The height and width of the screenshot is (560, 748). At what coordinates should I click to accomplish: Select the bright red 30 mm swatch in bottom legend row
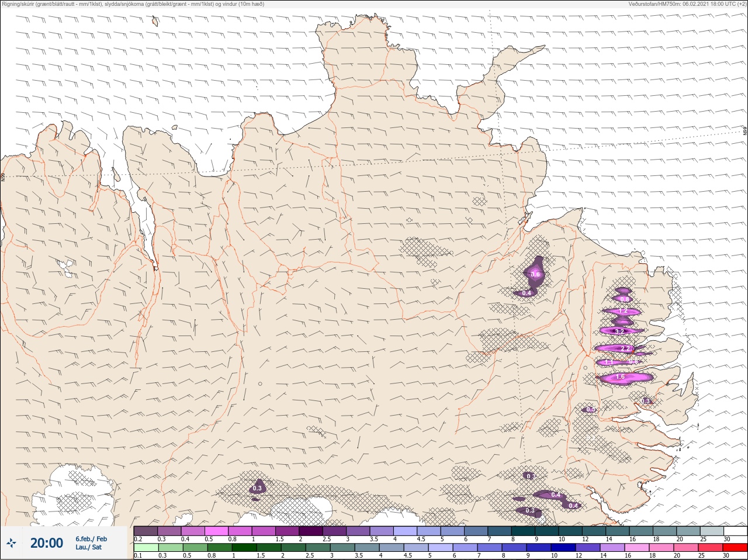coord(735,548)
